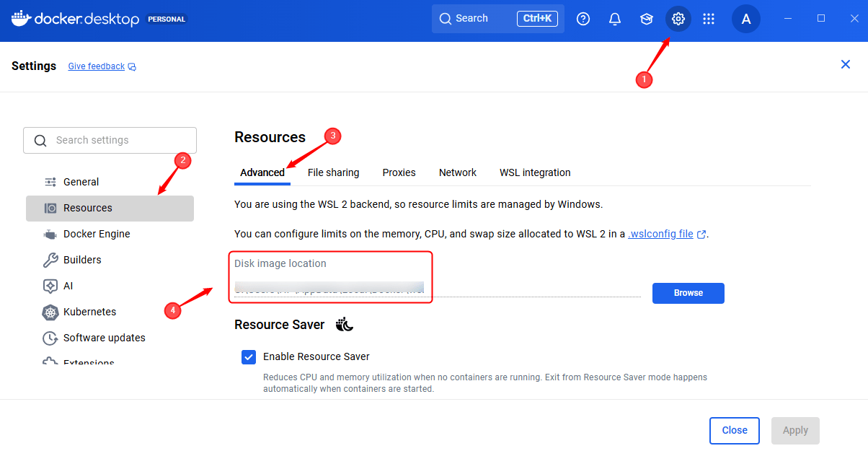Open the Learning center graduation cap icon
This screenshot has width=868, height=451.
[x=647, y=19]
